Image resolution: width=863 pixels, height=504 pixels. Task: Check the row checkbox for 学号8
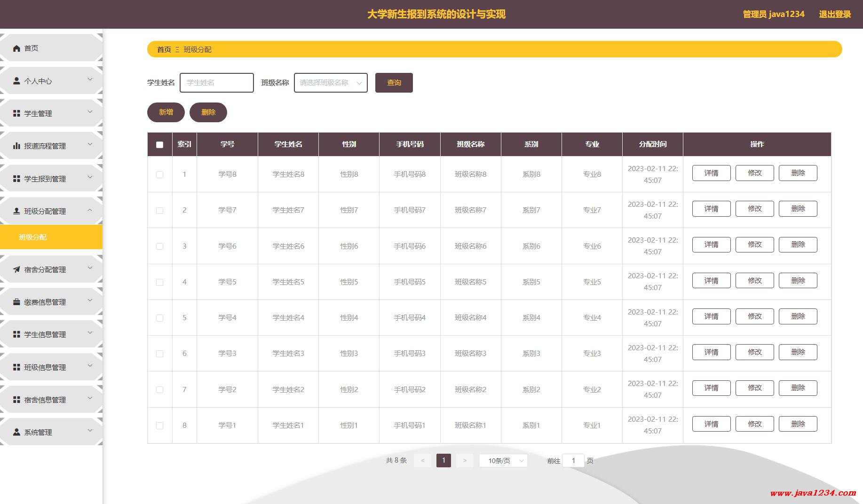(x=160, y=174)
